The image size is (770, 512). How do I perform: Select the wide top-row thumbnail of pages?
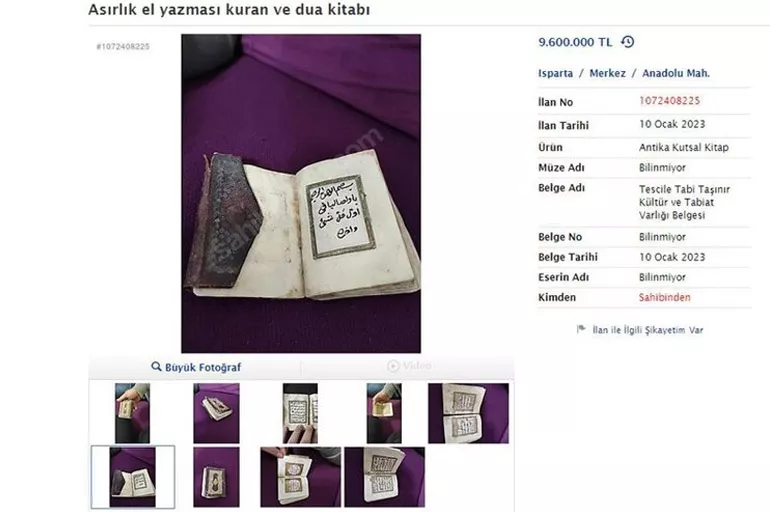coord(468,413)
